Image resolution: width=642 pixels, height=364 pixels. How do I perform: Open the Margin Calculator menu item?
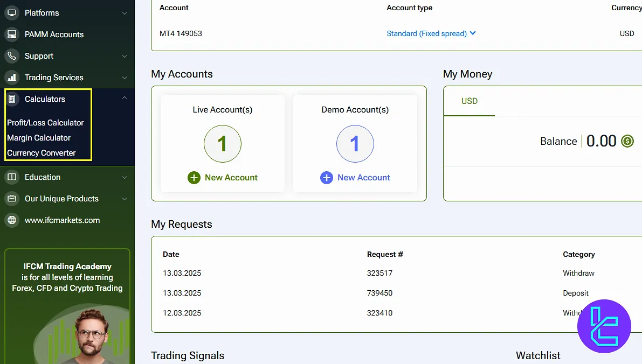coord(39,138)
